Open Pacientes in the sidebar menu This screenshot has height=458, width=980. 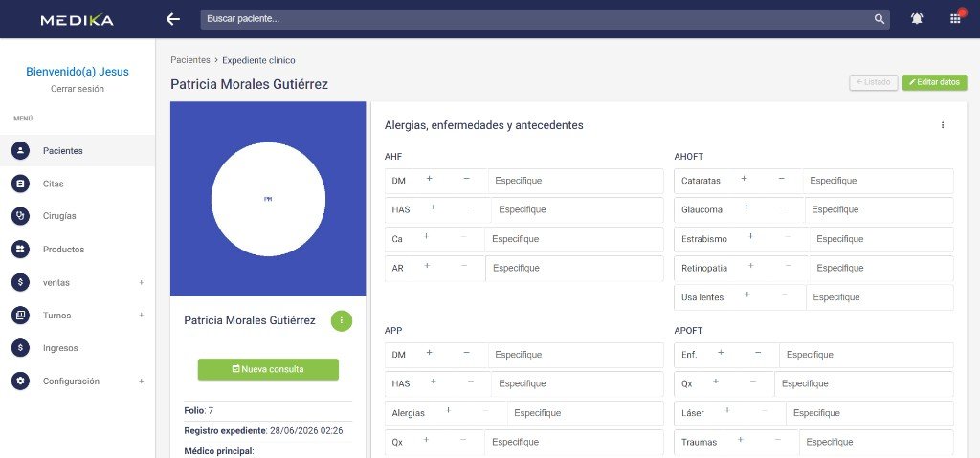click(78, 150)
